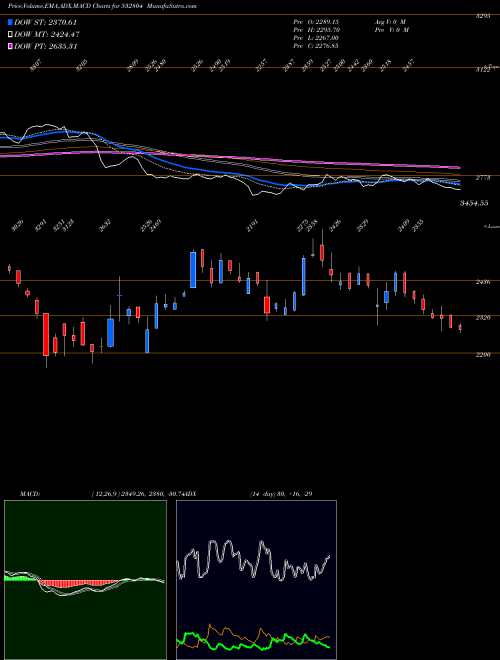Click the 'Pre V: 0 M' volume label
The height and width of the screenshot is (660, 500).
click(x=391, y=30)
